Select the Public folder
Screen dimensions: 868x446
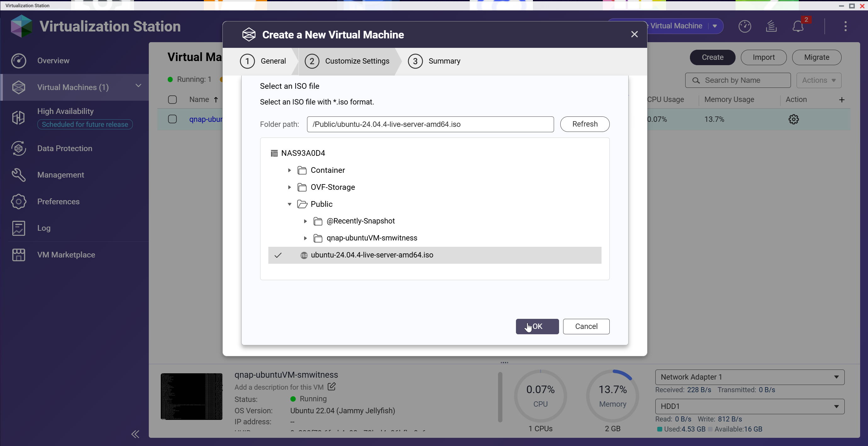(322, 204)
